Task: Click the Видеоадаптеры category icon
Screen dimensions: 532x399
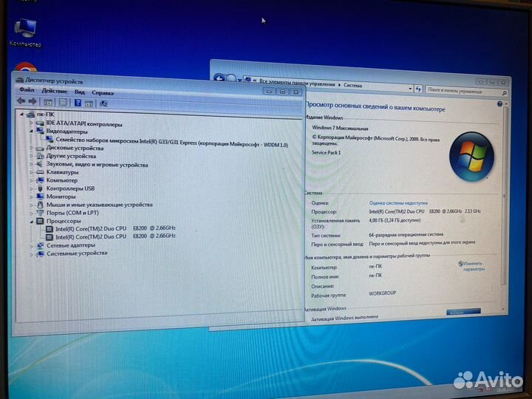Action: click(x=40, y=131)
